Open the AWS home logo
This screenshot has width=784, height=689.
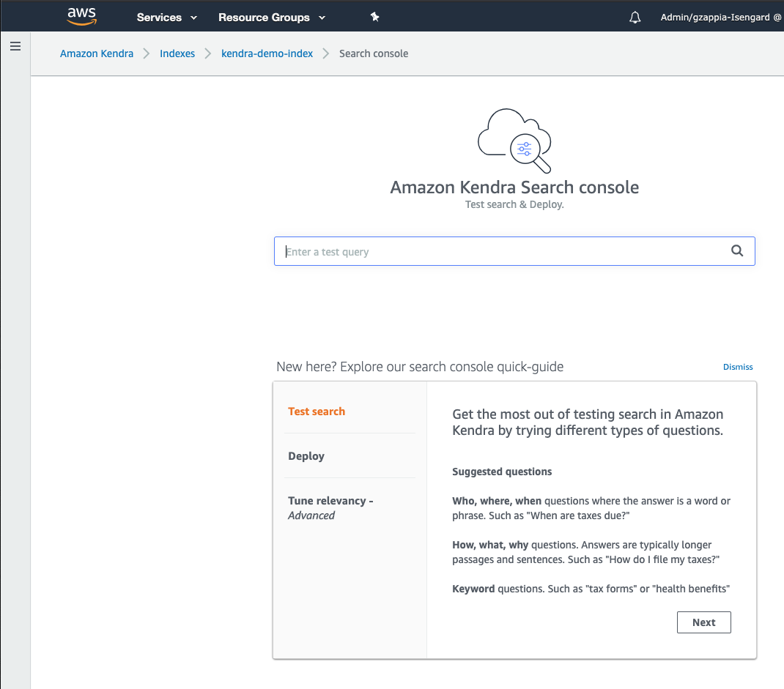[81, 16]
